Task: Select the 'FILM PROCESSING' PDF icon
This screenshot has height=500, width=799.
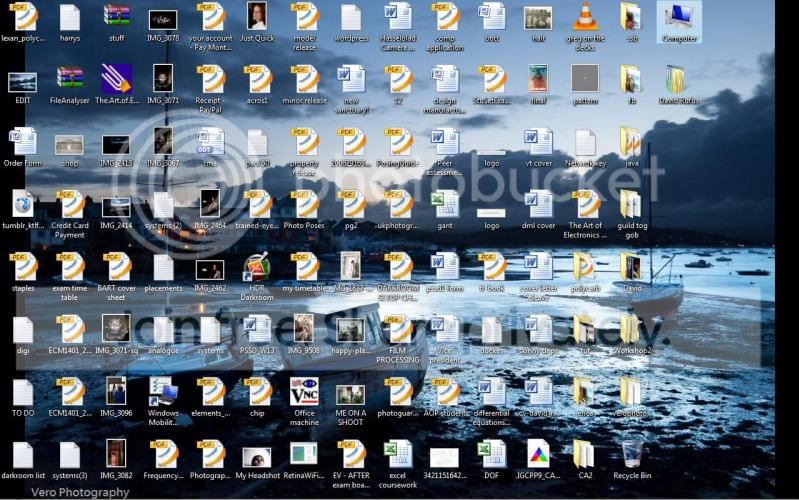Action: 398,329
